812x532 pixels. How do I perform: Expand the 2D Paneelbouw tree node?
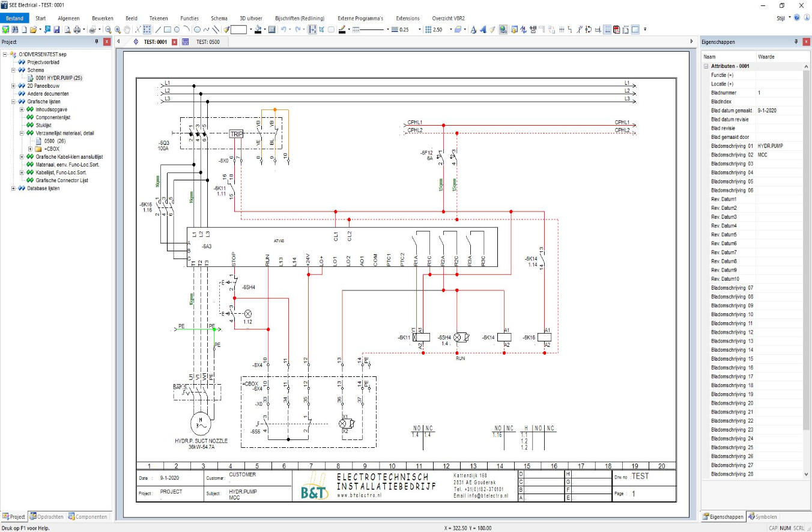point(14,86)
